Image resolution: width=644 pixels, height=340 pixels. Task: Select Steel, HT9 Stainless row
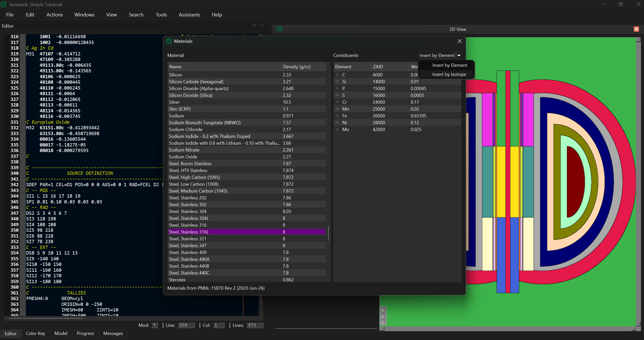click(x=247, y=170)
